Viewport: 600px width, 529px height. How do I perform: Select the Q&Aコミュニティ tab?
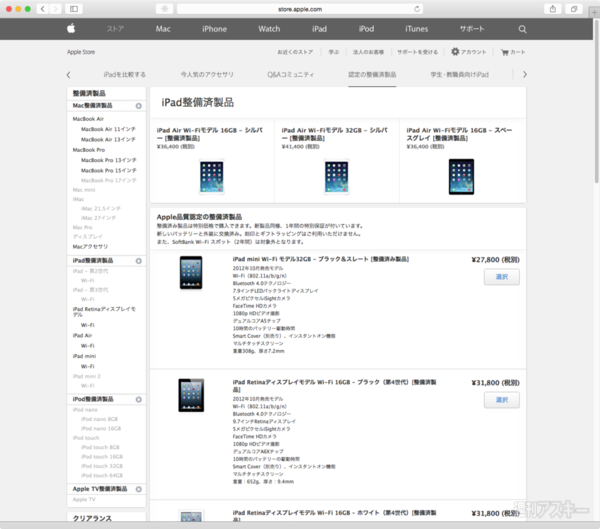click(291, 75)
